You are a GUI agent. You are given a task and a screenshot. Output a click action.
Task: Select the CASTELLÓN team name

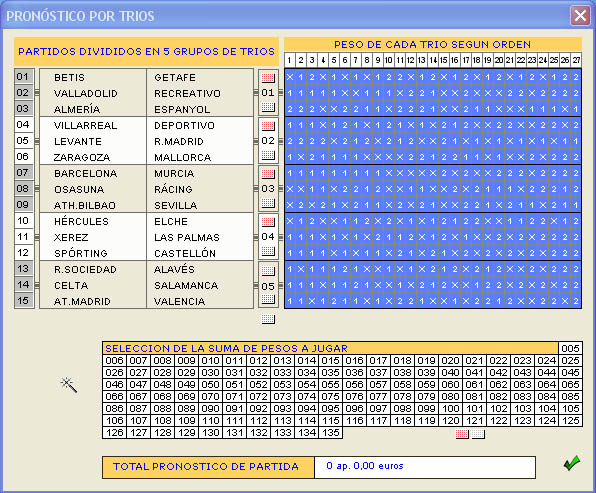(x=185, y=253)
